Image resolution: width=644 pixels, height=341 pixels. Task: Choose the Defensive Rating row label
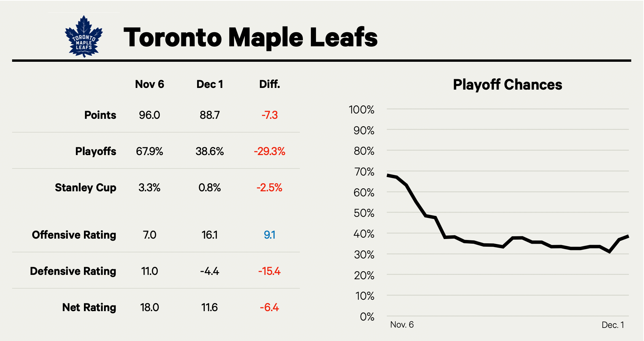pos(73,271)
